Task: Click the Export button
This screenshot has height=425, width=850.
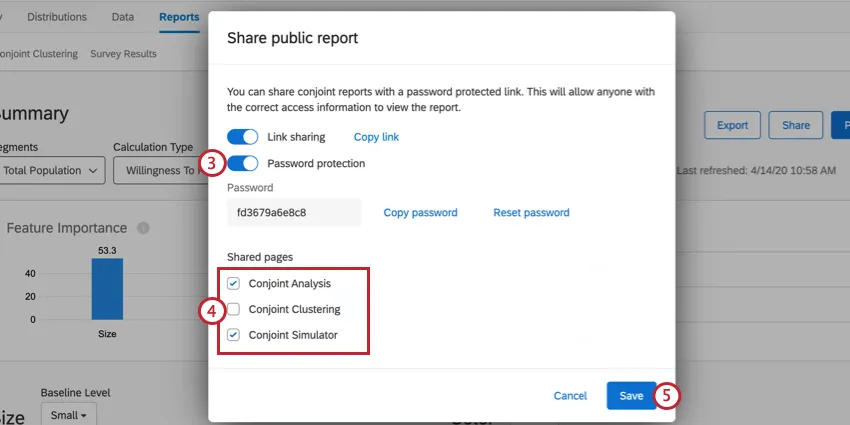Action: tap(732, 125)
